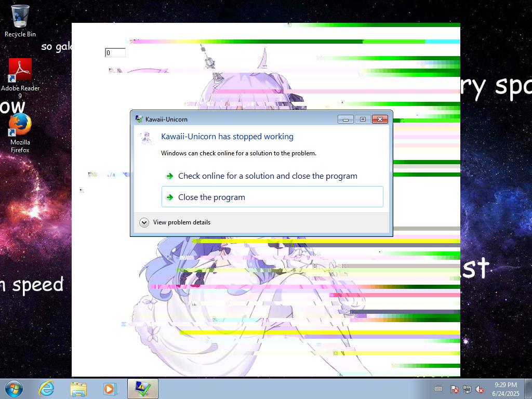Viewport: 532px width, 399px height.
Task: Click the unicorn program icon beside the error heading
Action: [147, 138]
